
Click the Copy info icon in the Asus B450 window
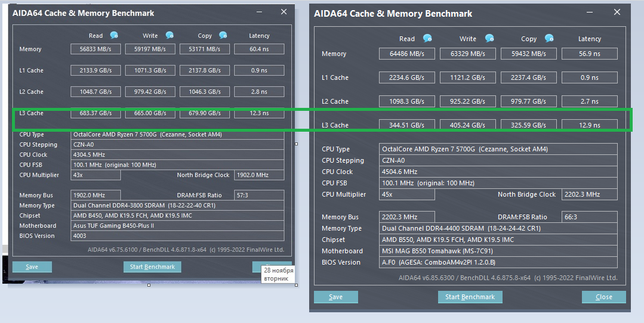tap(223, 35)
